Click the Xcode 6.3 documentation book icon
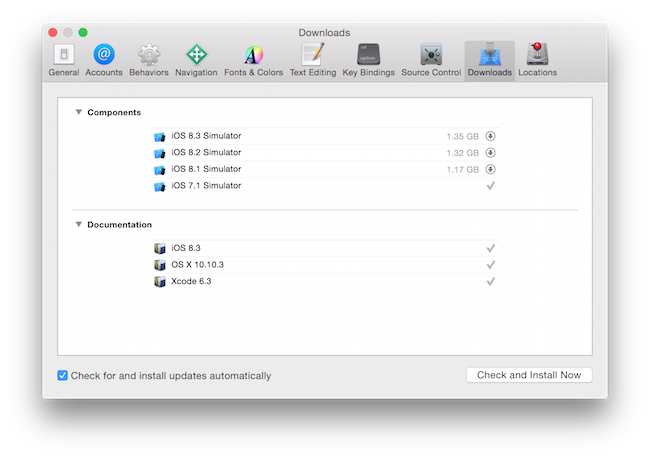 coord(160,282)
